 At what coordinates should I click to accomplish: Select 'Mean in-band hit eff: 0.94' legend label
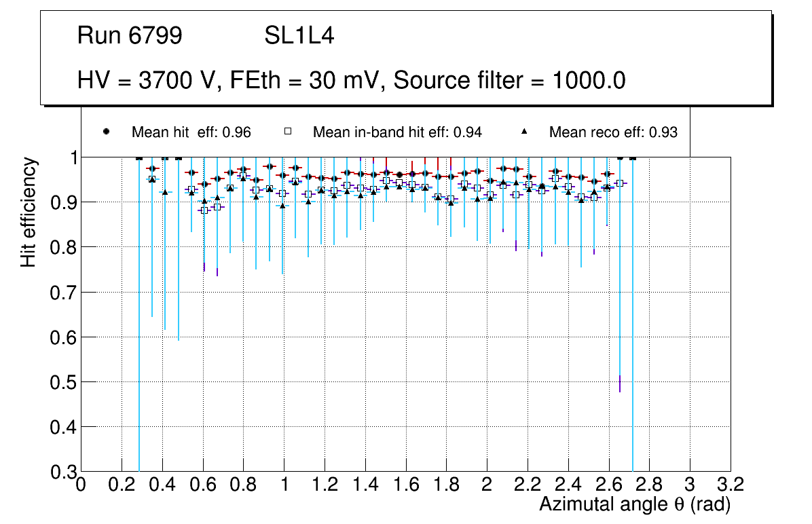[x=397, y=132]
